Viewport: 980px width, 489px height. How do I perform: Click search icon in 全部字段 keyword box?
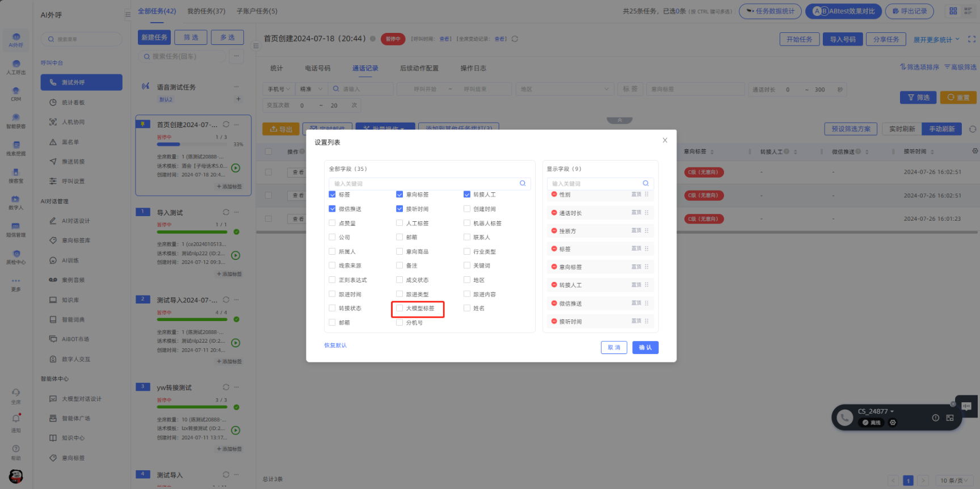pyautogui.click(x=523, y=183)
